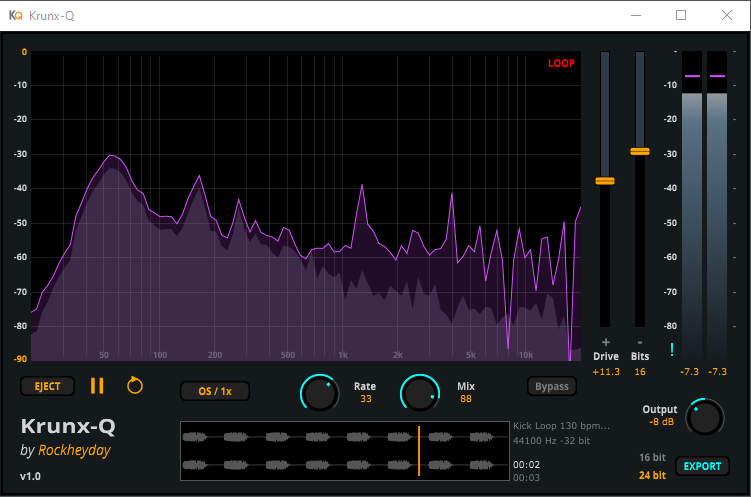The image size is (751, 497).
Task: Click the Rate knob
Action: [x=319, y=393]
